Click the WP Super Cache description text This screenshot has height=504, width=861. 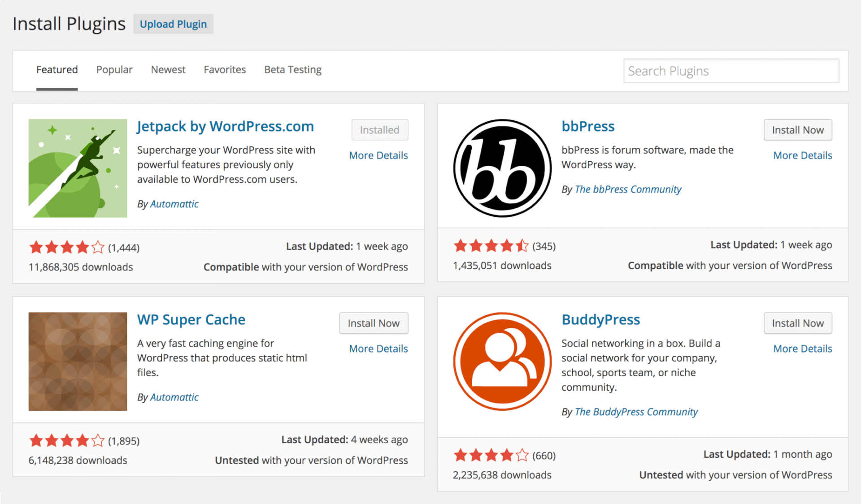point(222,358)
